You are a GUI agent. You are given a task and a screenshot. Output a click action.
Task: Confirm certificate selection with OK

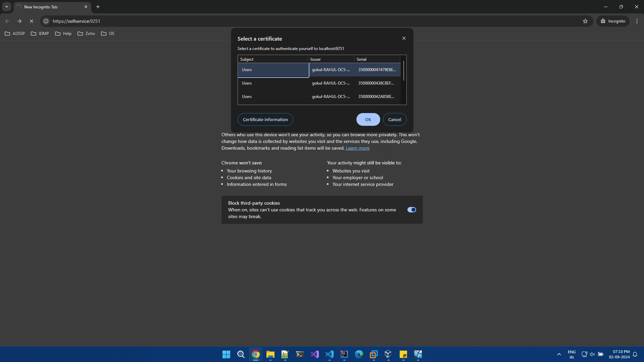pyautogui.click(x=368, y=119)
